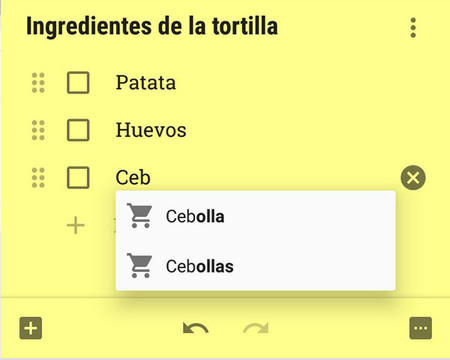
Task: Grab the drag handle beside Patata
Action: coord(38,82)
